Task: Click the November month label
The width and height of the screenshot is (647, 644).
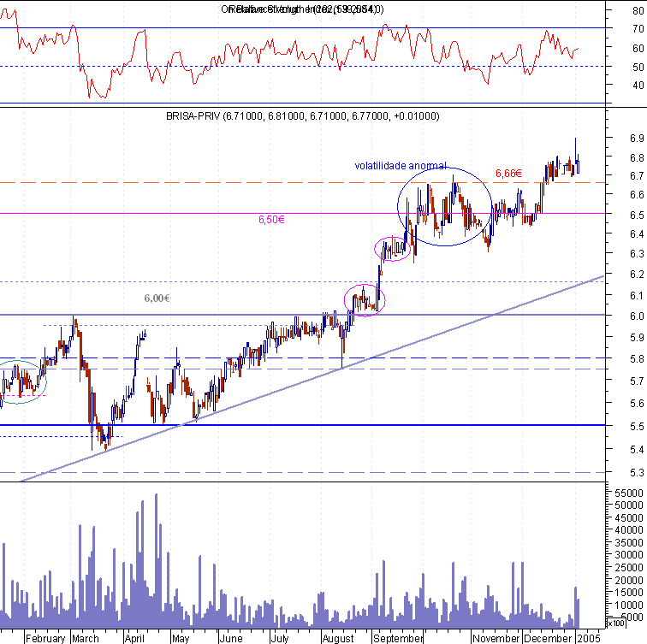Action: (496, 638)
